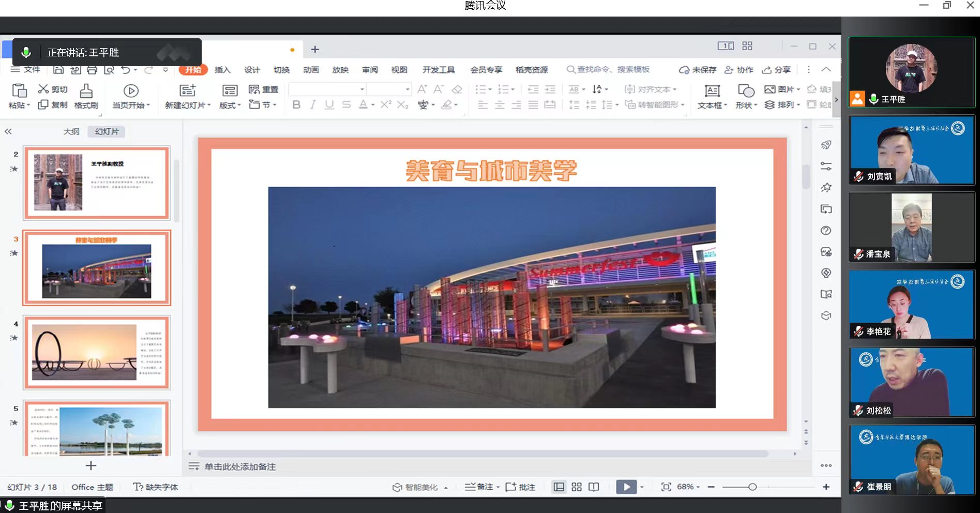Toggle Bold text formatting
This screenshot has width=980, height=513.
point(296,105)
